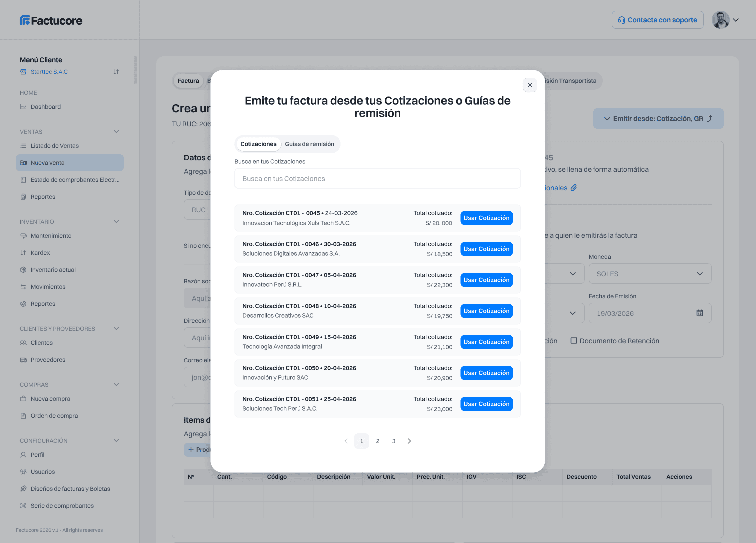Click the company switch arrows next to Starttec S.A.C
Screen dimensions: 756x543
116,72
